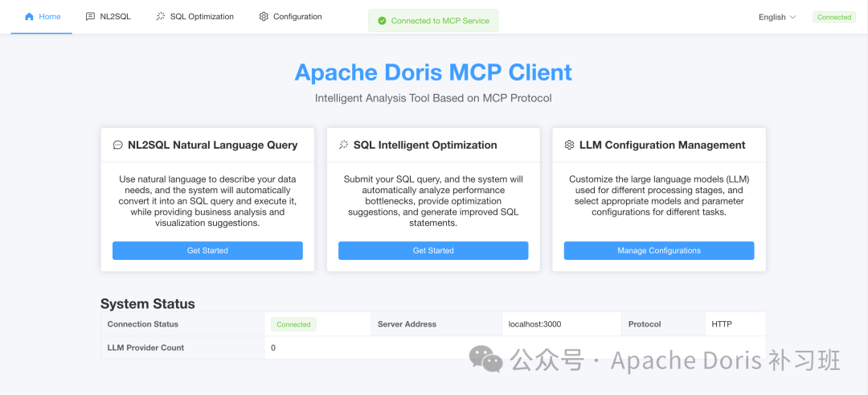Click the Server Address label cell
Viewport: 868px width, 395px height.
point(436,324)
